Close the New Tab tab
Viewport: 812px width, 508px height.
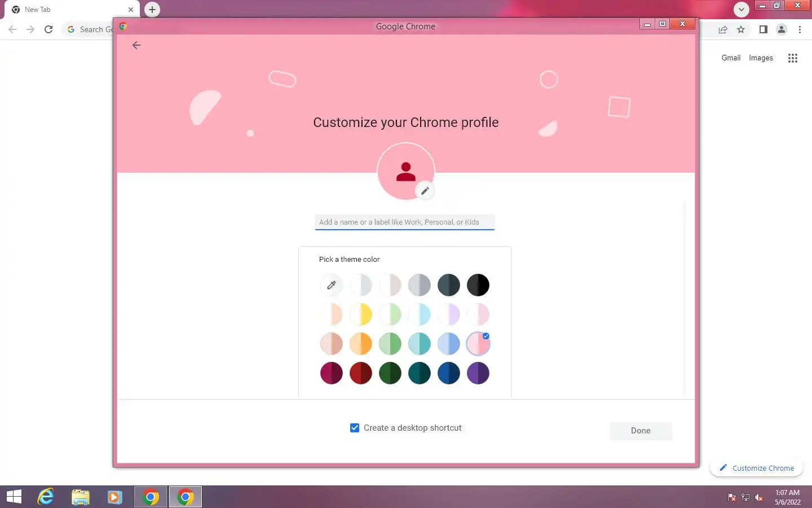131,10
